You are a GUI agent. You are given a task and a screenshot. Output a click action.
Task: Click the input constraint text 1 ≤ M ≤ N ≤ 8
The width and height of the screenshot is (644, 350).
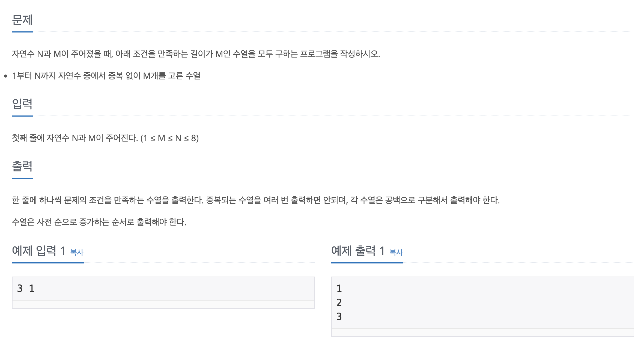click(169, 138)
